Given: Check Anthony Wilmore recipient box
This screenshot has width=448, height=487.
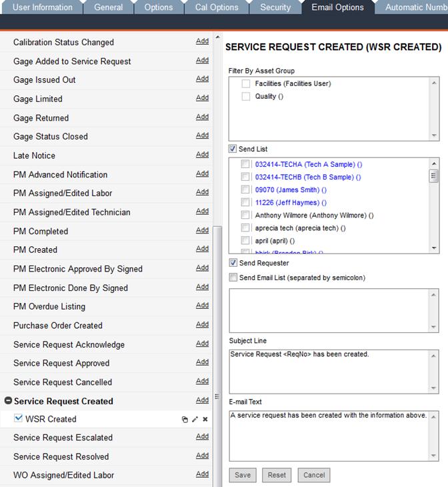Looking at the screenshot, I should (245, 215).
